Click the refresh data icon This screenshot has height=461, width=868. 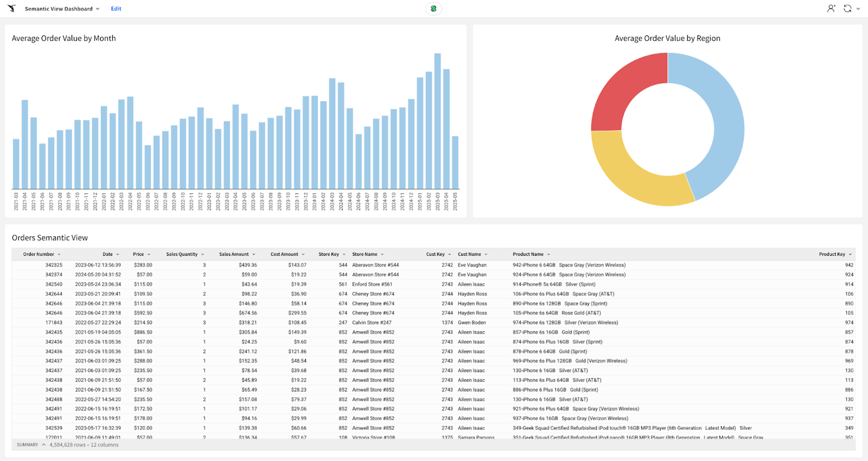(847, 8)
